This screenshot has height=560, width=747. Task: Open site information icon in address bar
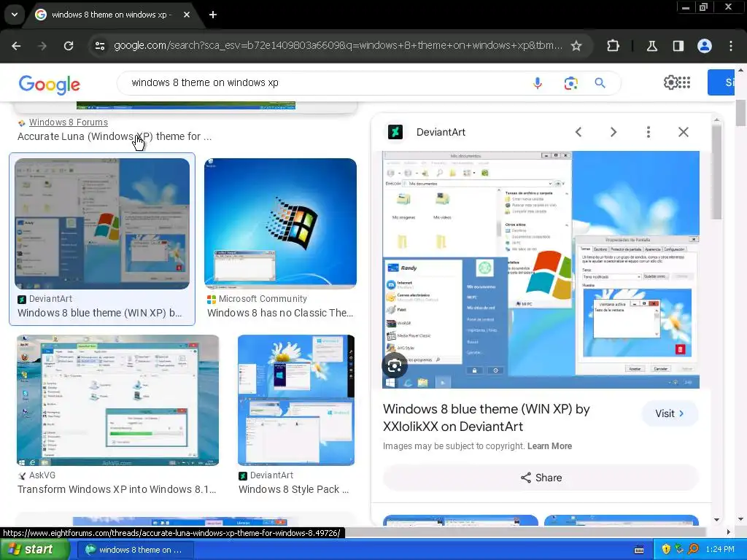click(100, 46)
